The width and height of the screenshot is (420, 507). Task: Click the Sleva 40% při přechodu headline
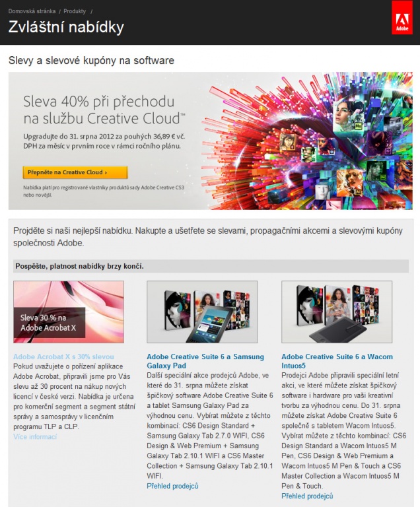104,110
